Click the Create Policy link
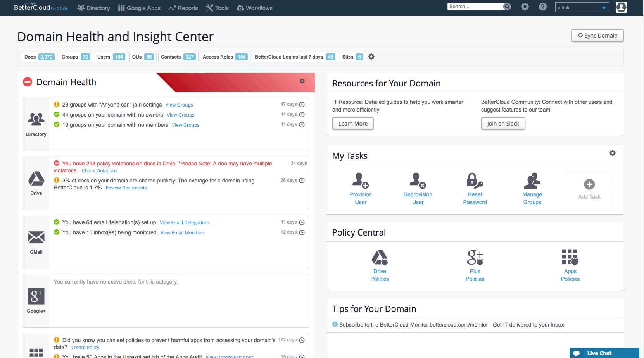 (85, 348)
